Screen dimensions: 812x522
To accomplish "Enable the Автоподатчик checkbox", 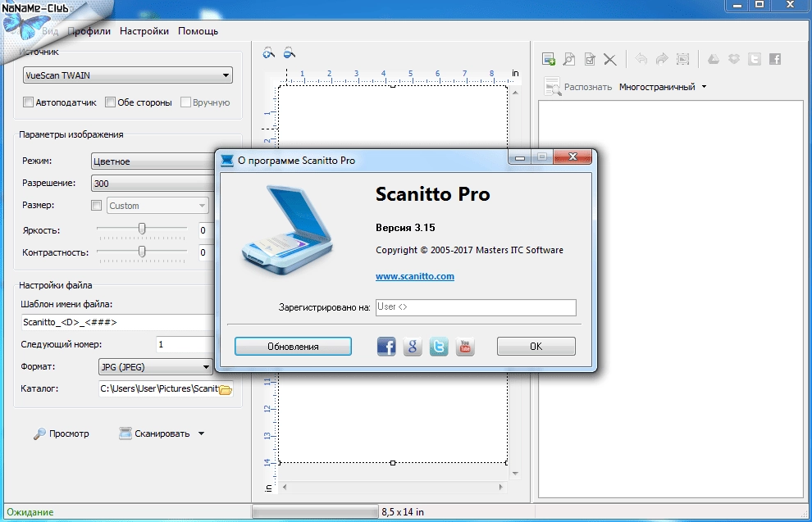I will tap(29, 102).
